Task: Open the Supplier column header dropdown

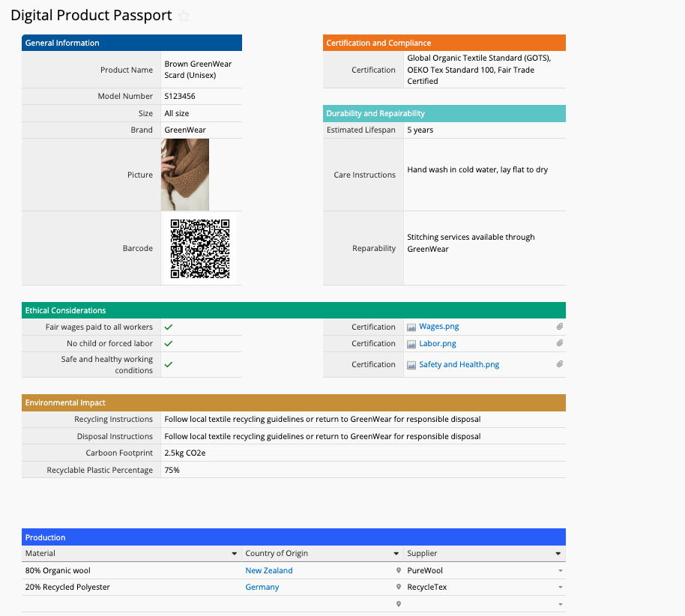Action: [558, 554]
